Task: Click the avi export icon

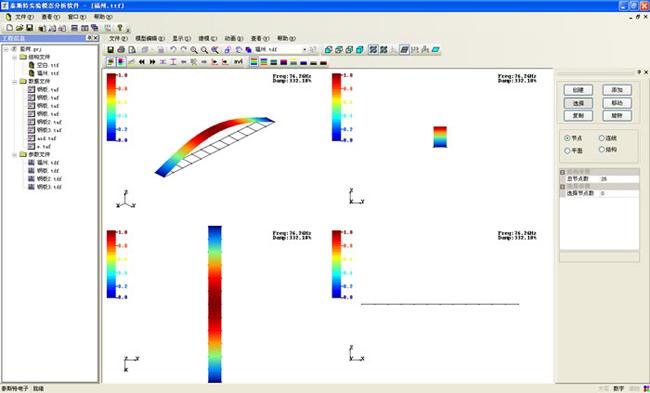Action: (x=238, y=62)
